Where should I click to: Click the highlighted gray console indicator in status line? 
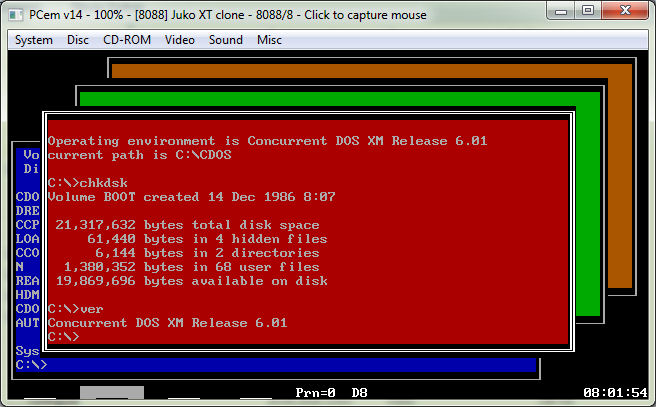click(x=112, y=392)
